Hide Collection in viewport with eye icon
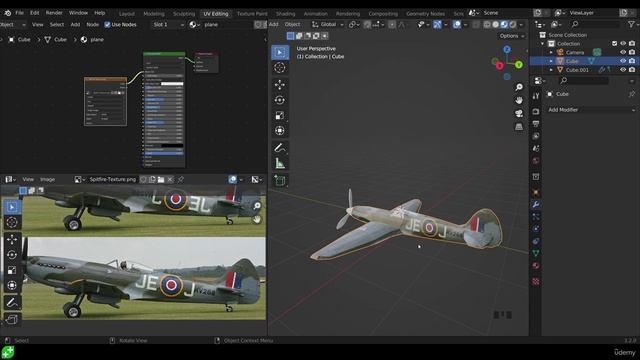This screenshot has width=640, height=360. (623, 43)
